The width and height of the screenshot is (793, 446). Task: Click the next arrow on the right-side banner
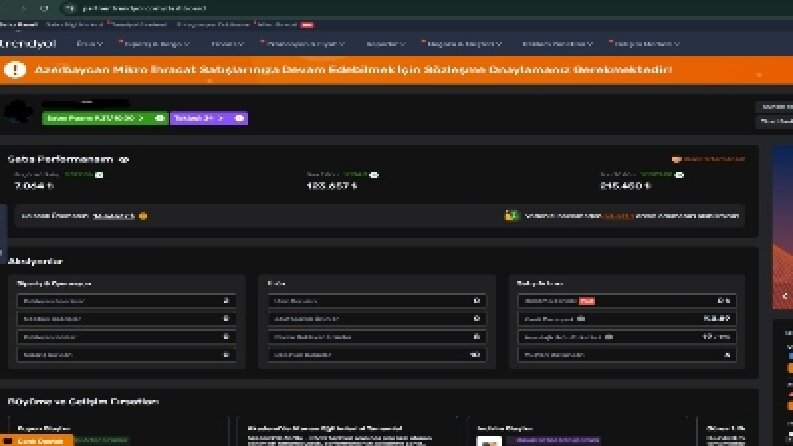(785, 296)
